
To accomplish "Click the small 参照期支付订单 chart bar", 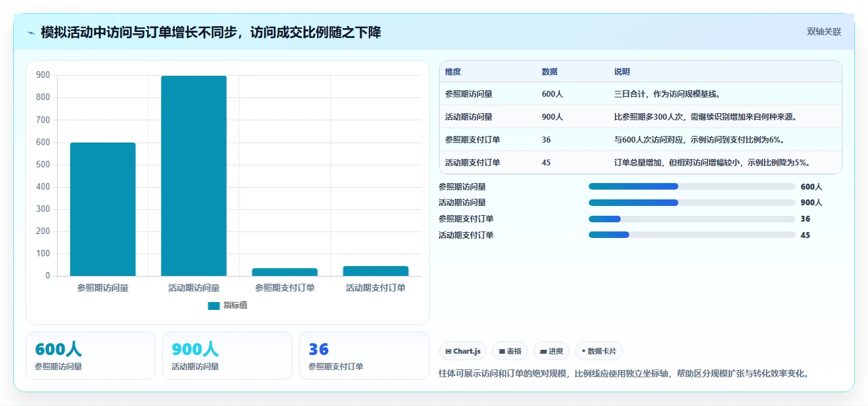I will pyautogui.click(x=285, y=272).
